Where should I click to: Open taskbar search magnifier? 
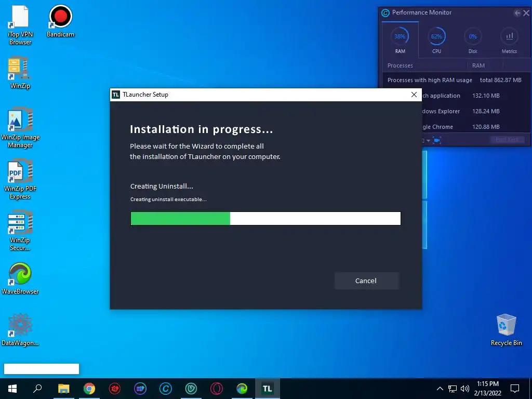(x=37, y=389)
